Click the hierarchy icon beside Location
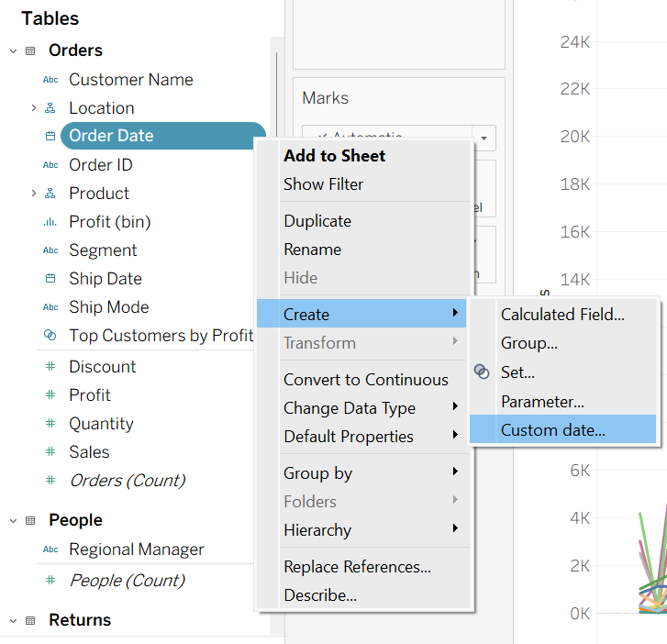 click(x=50, y=108)
